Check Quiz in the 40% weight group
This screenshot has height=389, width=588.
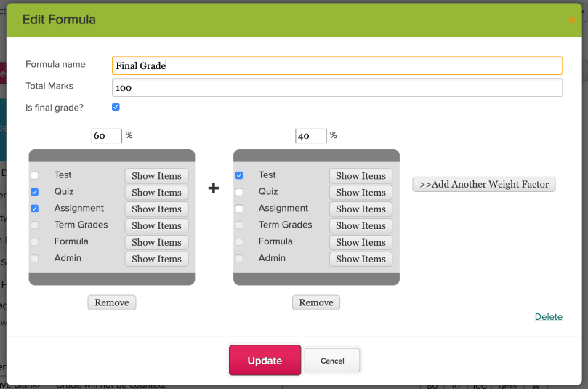click(239, 192)
